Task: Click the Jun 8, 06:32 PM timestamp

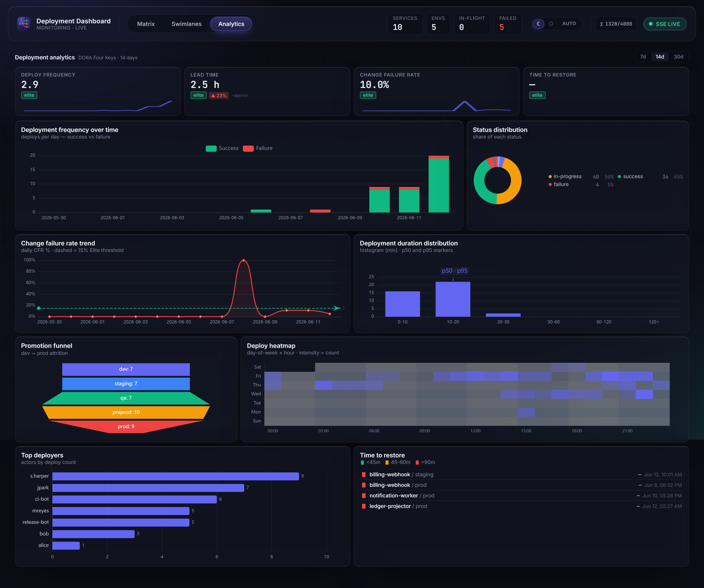Action: coord(663,485)
